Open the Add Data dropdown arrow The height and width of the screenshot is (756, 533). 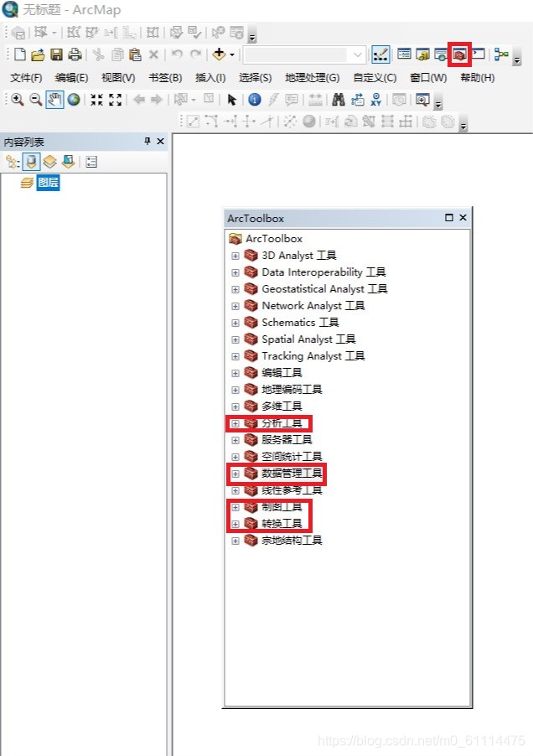(x=232, y=55)
